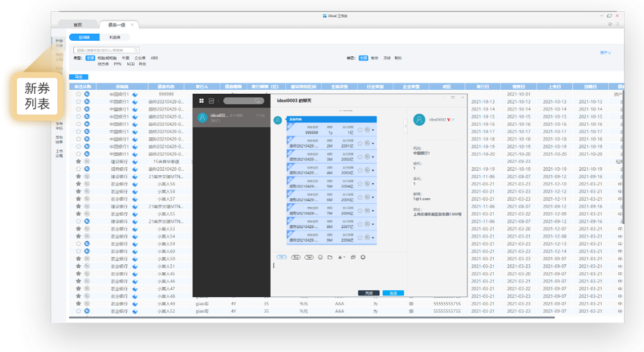
Task: Click the dark close button in chat window
Action: 369,293
